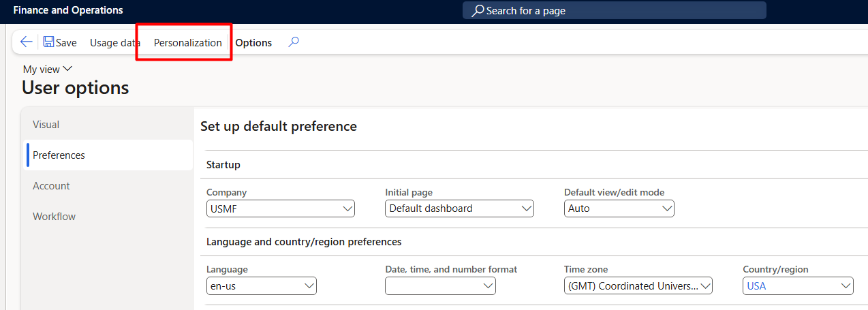Viewport: 868px width, 310px height.
Task: Click the Search for a page field
Action: click(615, 11)
